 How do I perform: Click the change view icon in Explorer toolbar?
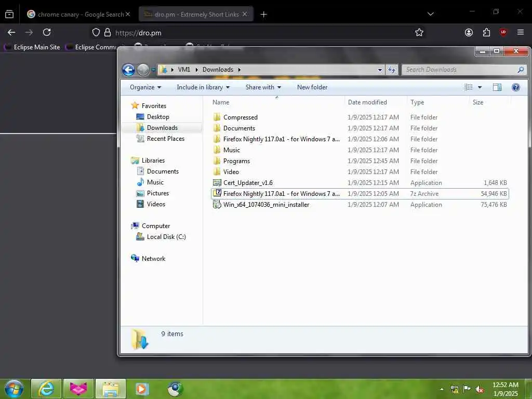click(x=469, y=87)
